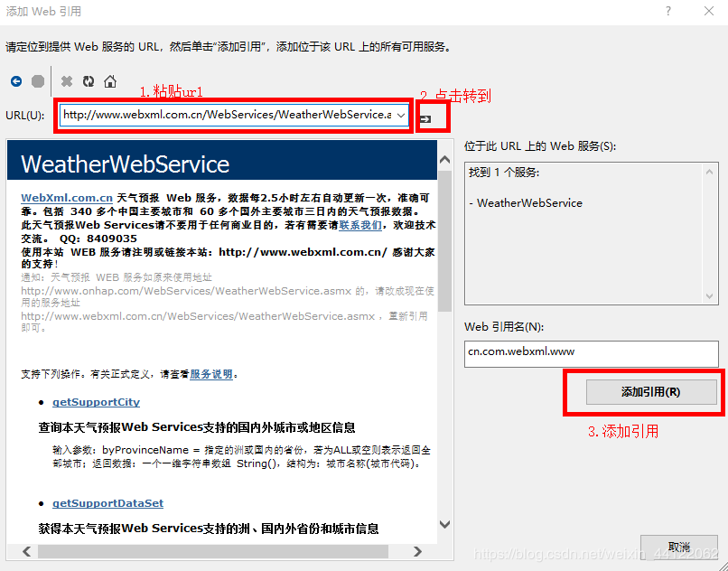Click the 取消 button
This screenshot has height=571, width=728.
[x=679, y=548]
